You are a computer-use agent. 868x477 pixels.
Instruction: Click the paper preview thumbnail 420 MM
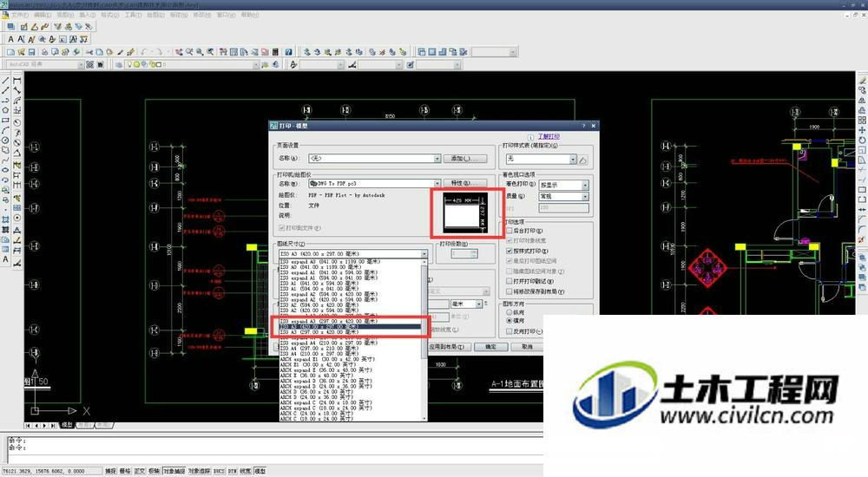point(464,213)
